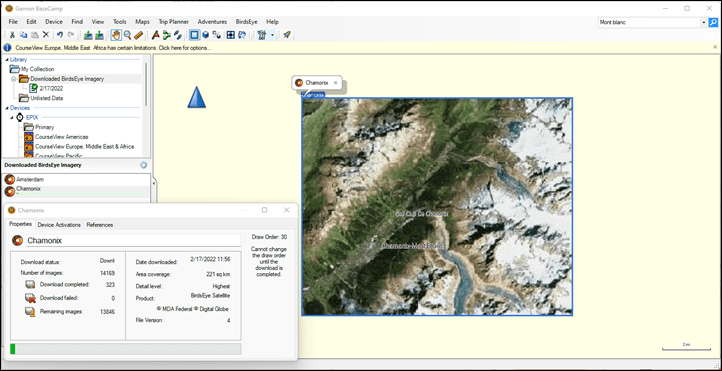Image resolution: width=722 pixels, height=371 pixels.
Task: Click the blue triangle compass on map
Action: [x=197, y=97]
